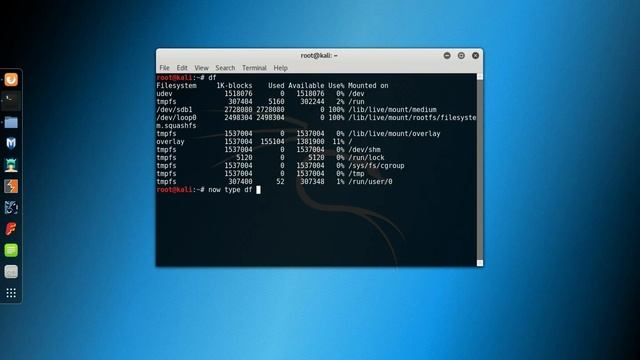Image resolution: width=640 pixels, height=360 pixels.
Task: Click 'm.squashfs' wrapped line text
Action: [176, 126]
